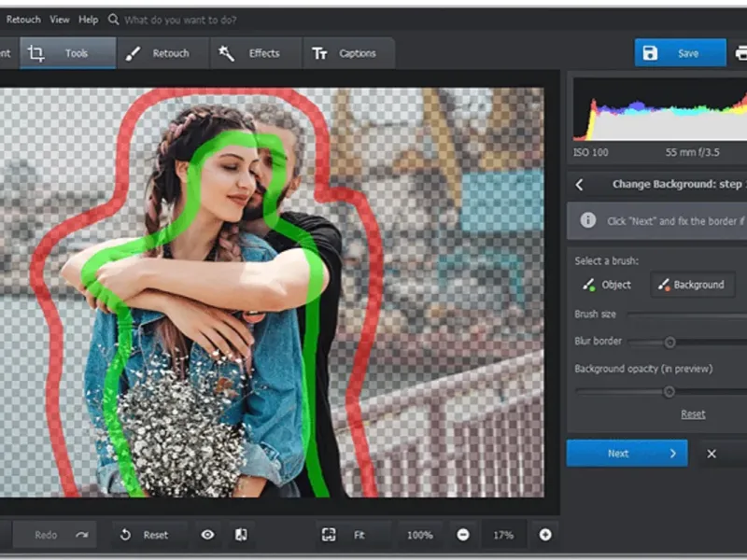
Task: Cancel with the X icon next to Next
Action: [x=712, y=454]
